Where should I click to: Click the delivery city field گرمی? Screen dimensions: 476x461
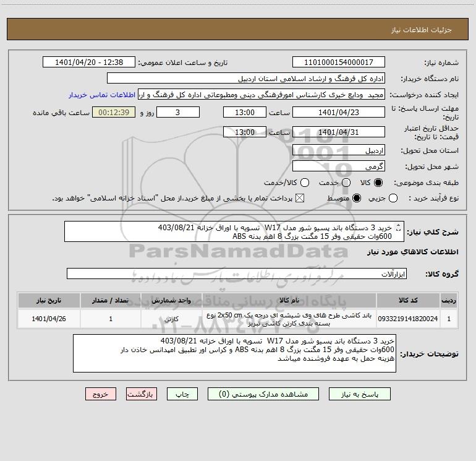(x=339, y=166)
